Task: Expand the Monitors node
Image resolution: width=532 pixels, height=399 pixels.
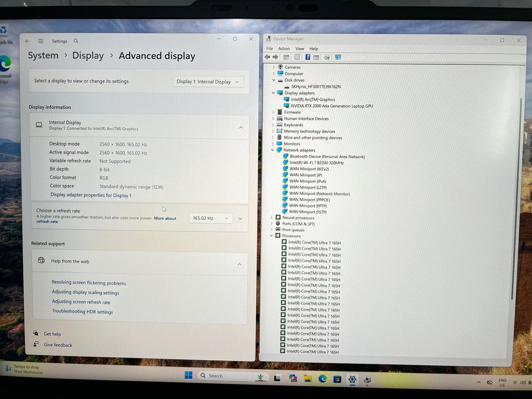Action: point(273,144)
